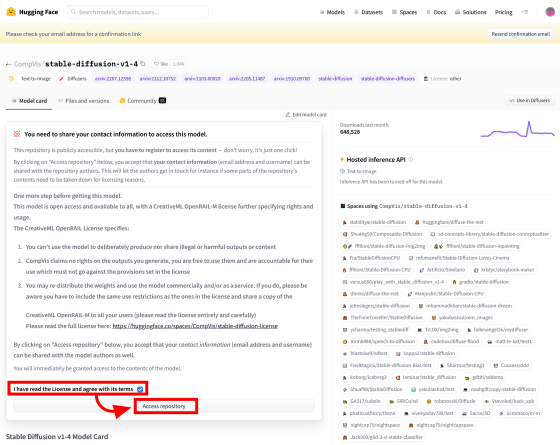Open the huggingface/diffuse-the-rest space
This screenshot has height=445, width=560.
pyautogui.click(x=449, y=222)
